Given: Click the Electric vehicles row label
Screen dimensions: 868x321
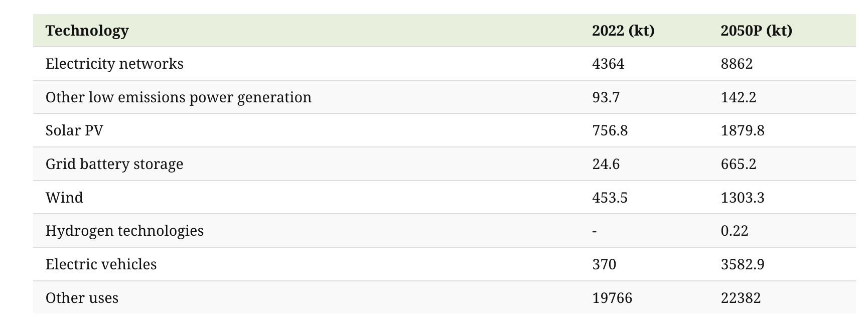Looking at the screenshot, I should pos(101,264).
